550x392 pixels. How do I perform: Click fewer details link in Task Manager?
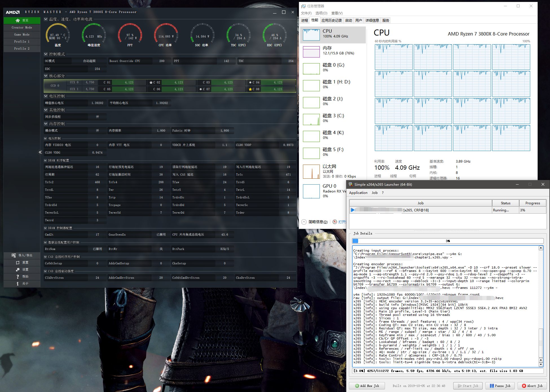click(x=318, y=222)
